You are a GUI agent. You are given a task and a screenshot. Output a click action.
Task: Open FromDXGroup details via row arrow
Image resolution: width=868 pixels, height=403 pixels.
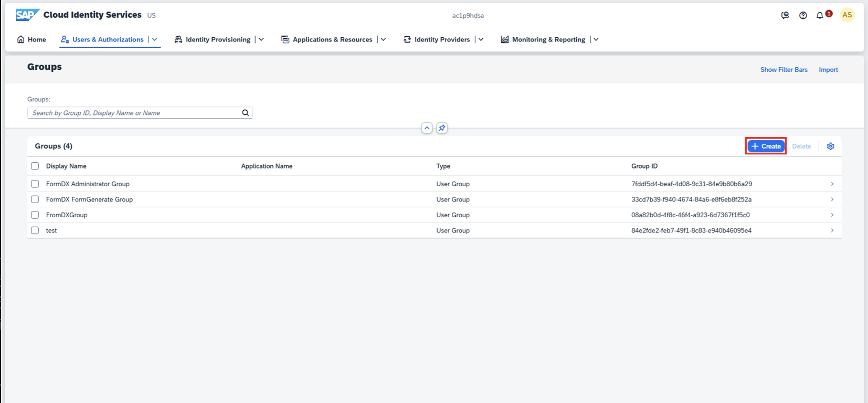click(x=832, y=215)
